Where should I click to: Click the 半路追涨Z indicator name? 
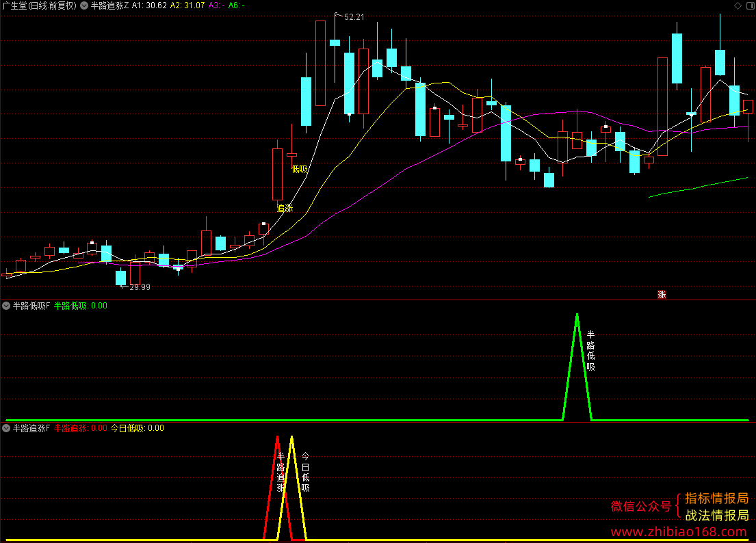110,5
